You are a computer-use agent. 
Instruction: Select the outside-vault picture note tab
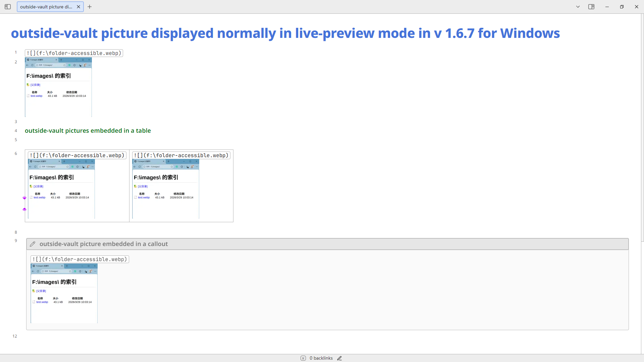click(46, 7)
